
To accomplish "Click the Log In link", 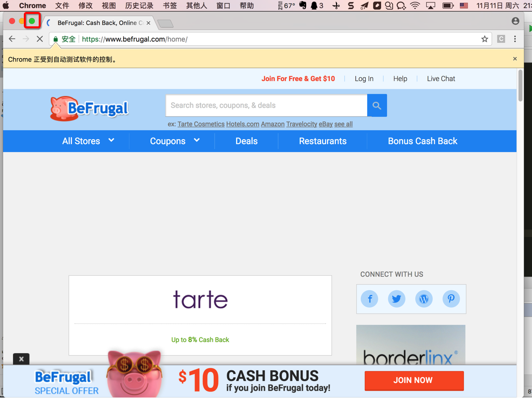I will [x=364, y=79].
